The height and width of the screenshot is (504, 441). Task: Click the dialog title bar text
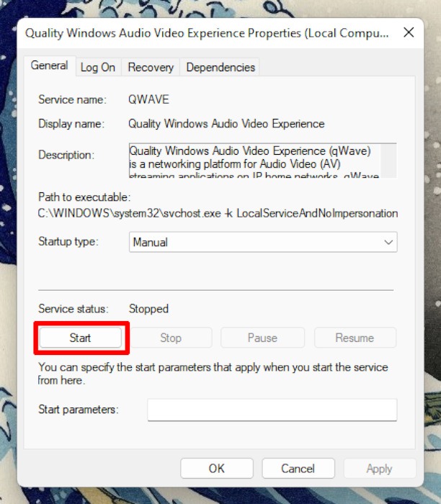pyautogui.click(x=207, y=33)
